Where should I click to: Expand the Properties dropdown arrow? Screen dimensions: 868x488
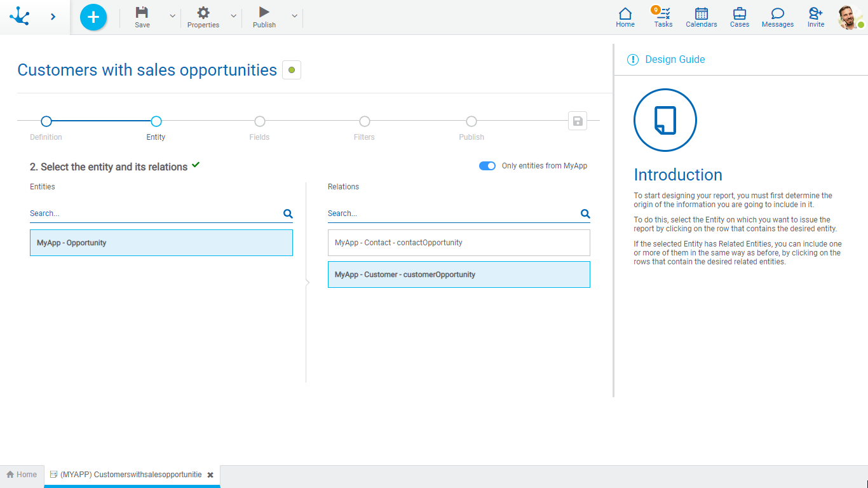pos(233,16)
